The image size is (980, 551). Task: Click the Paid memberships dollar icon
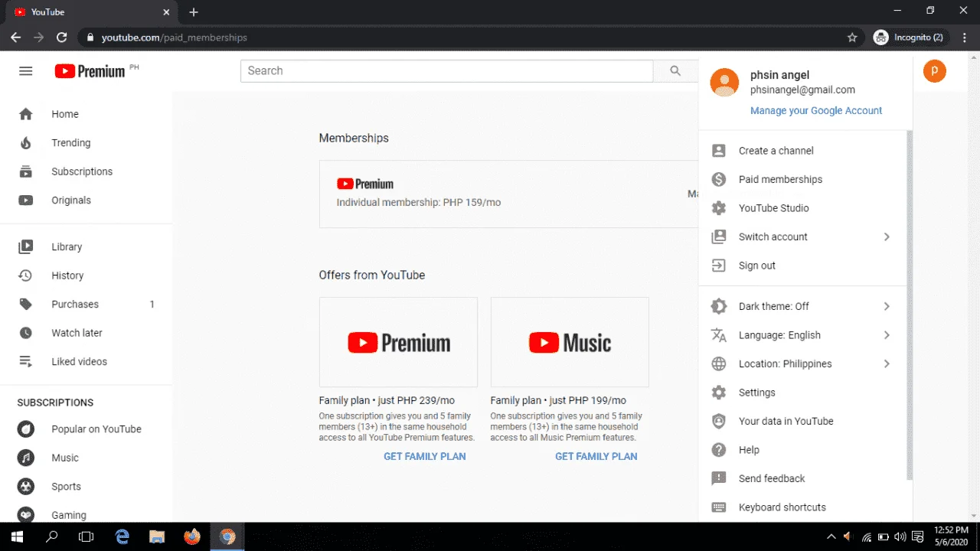[x=718, y=179]
